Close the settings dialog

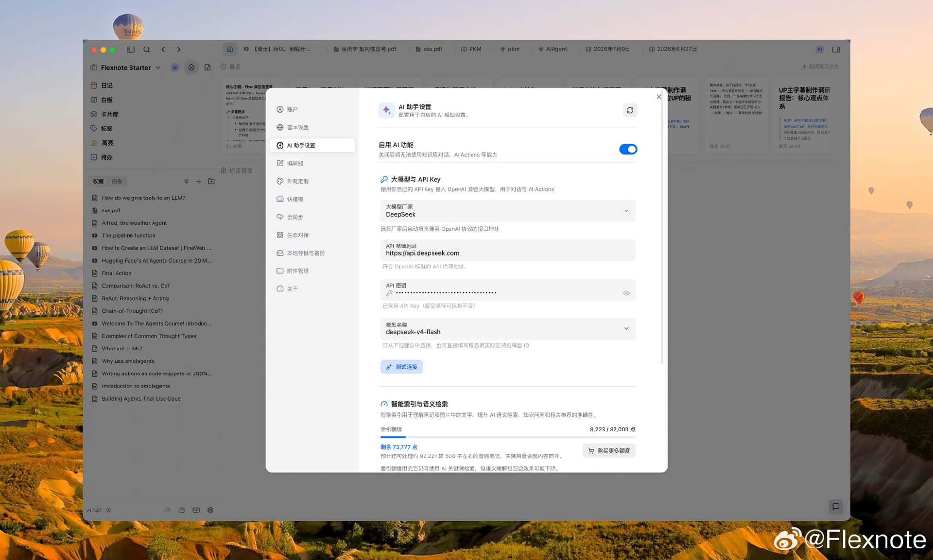click(x=658, y=97)
